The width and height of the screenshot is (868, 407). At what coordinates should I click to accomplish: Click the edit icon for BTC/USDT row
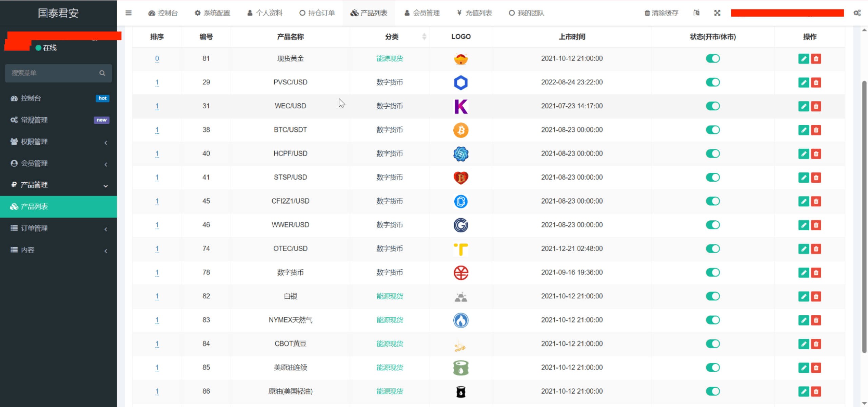click(x=804, y=130)
